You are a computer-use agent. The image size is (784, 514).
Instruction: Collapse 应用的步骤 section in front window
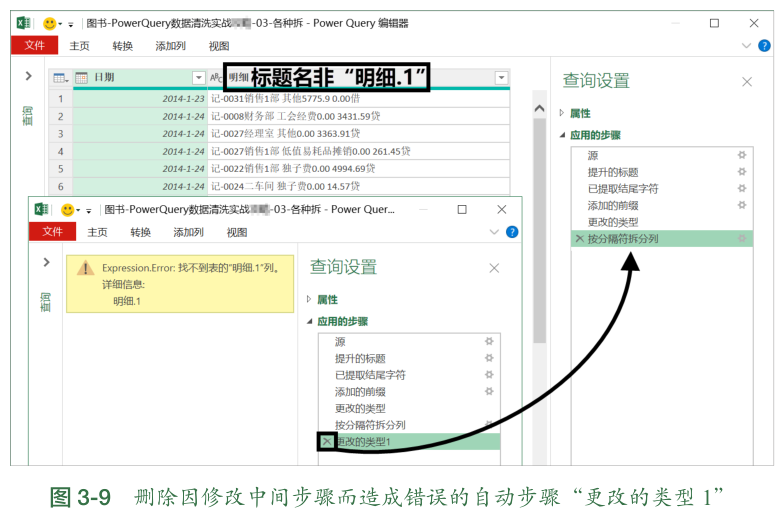coord(309,321)
